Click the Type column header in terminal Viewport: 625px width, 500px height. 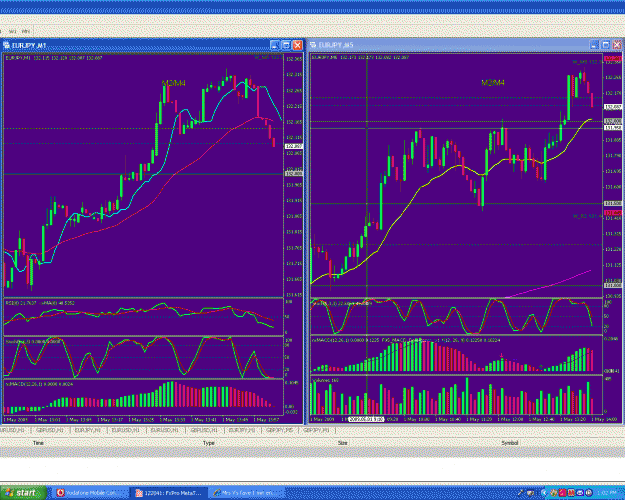pyautogui.click(x=208, y=443)
